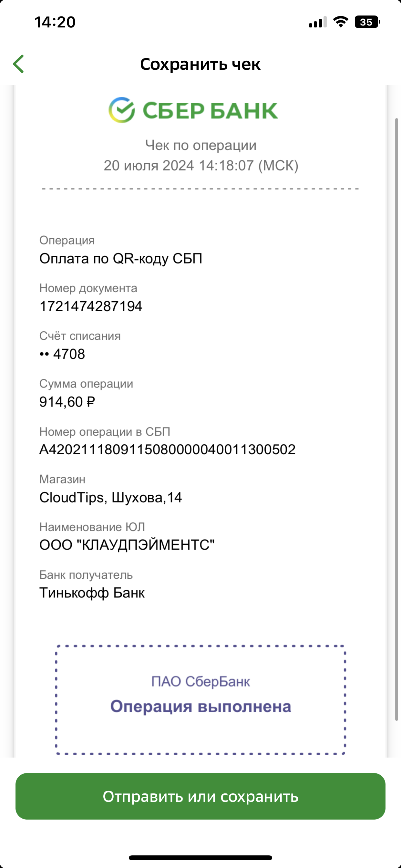This screenshot has width=401, height=868.
Task: Tap the account number •• 4708
Action: pyautogui.click(x=62, y=354)
